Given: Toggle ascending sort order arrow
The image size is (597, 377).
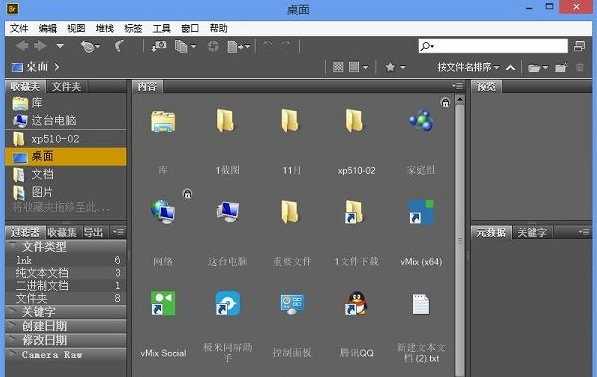Looking at the screenshot, I should tap(510, 68).
